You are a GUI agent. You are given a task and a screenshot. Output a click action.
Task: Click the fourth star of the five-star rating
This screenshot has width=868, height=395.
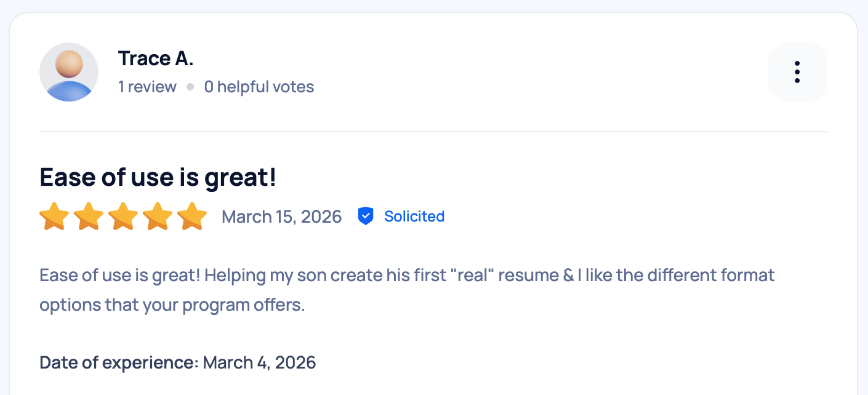coord(158,216)
